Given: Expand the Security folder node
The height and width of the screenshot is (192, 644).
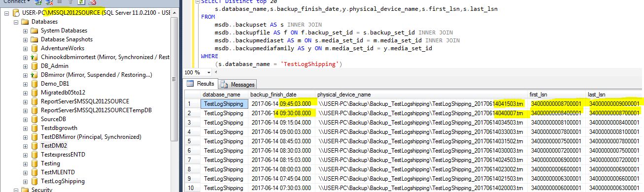Looking at the screenshot, I should click(x=16, y=190).
